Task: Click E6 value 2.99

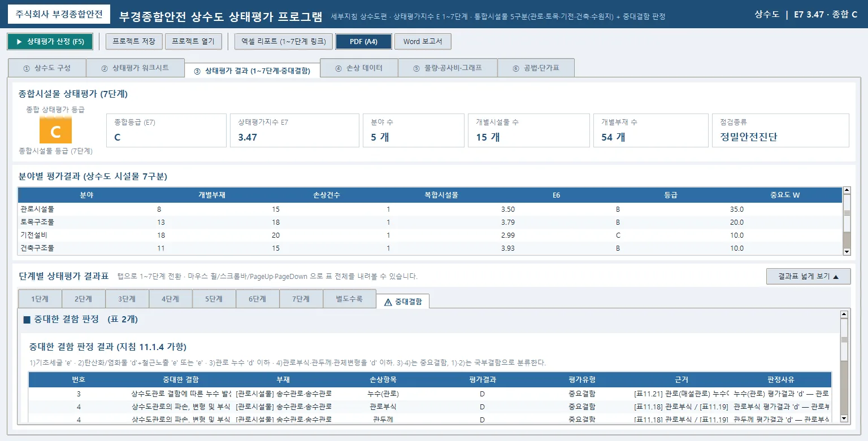Action: [508, 234]
